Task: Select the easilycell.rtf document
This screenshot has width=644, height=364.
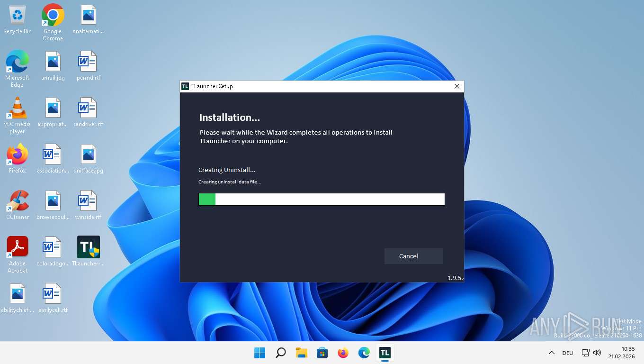Action: 53,299
